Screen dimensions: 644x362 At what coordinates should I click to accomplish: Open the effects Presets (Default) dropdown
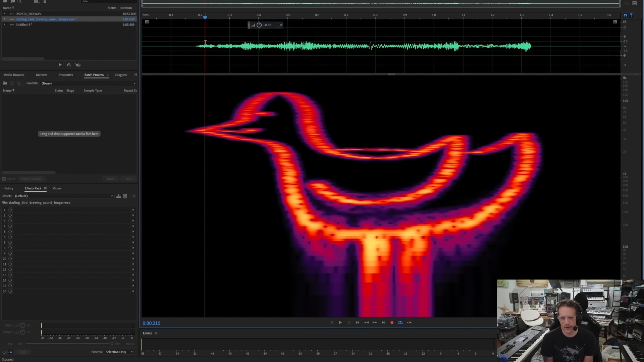pyautogui.click(x=64, y=196)
